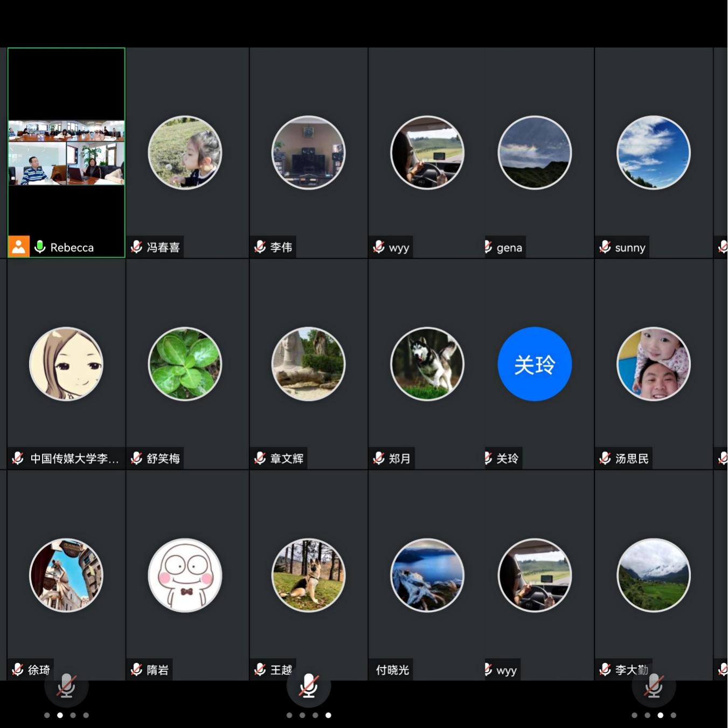The width and height of the screenshot is (728, 728).
Task: Click Rebecca's green microphone icon
Action: tap(40, 247)
